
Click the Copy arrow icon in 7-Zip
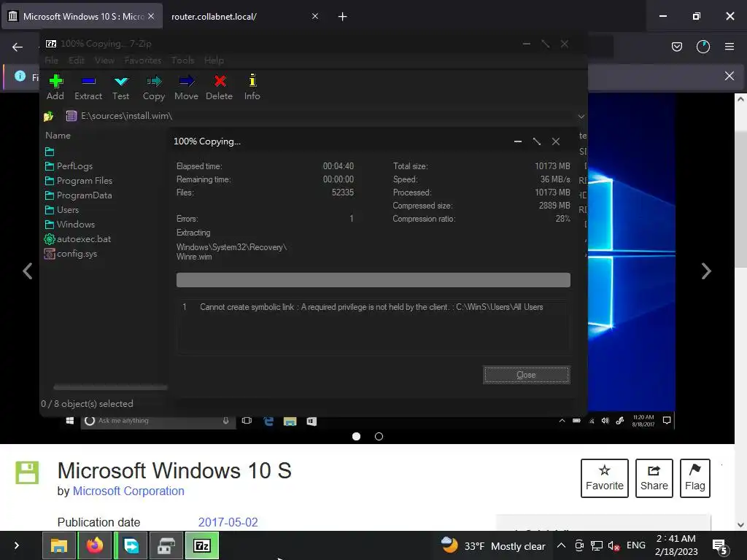(x=154, y=81)
